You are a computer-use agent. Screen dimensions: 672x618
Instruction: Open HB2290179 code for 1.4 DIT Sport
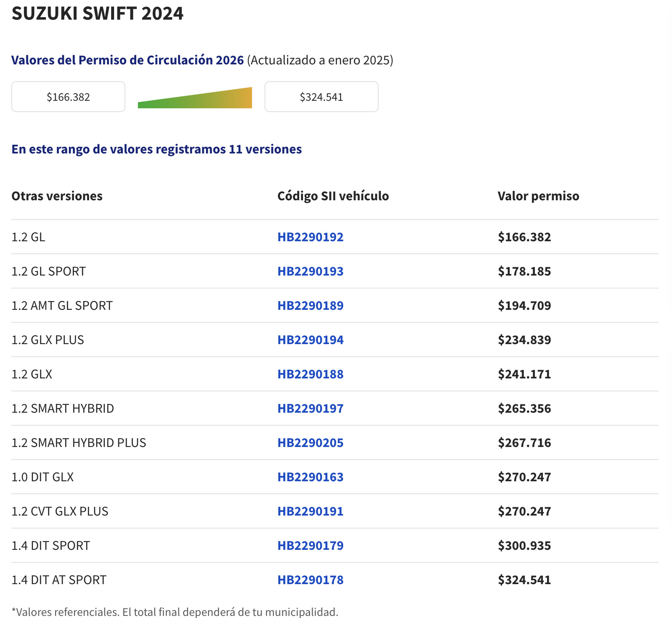pos(310,546)
